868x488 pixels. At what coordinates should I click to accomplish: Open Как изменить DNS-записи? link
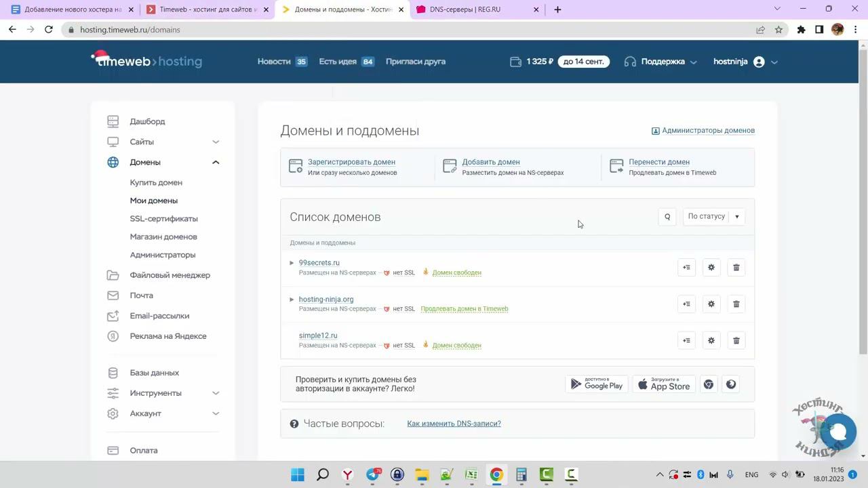(x=454, y=424)
